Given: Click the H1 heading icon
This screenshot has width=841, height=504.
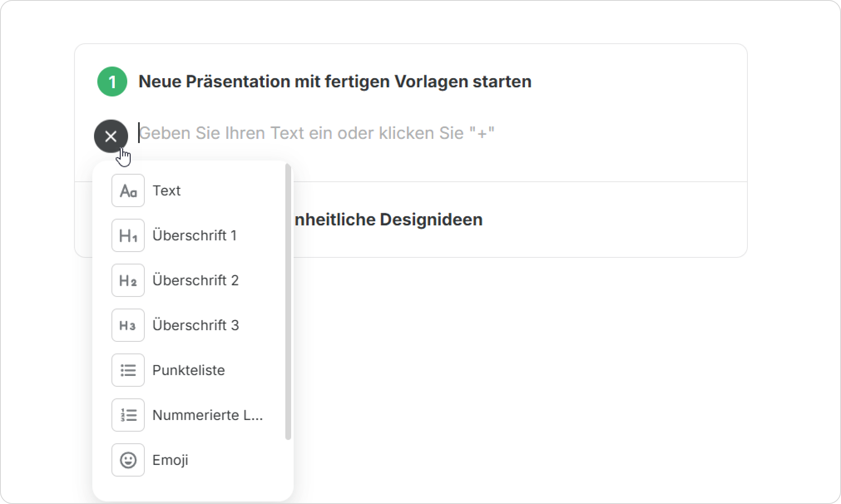Looking at the screenshot, I should tap(128, 235).
